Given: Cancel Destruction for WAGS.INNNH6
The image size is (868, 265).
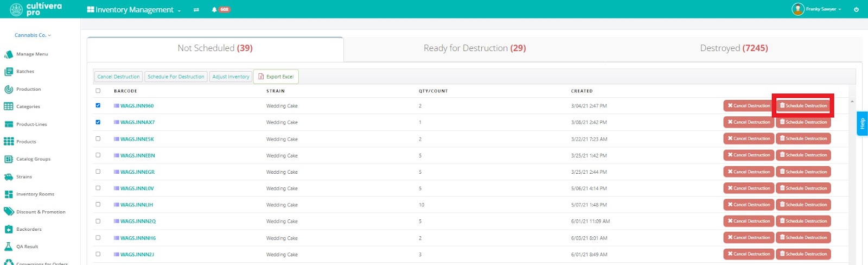Looking at the screenshot, I should click(749, 238).
